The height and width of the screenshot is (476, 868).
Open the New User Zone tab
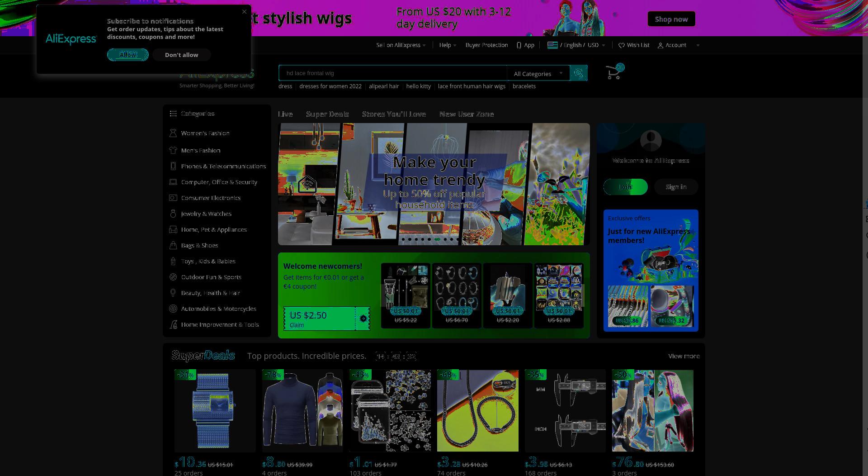coord(467,114)
